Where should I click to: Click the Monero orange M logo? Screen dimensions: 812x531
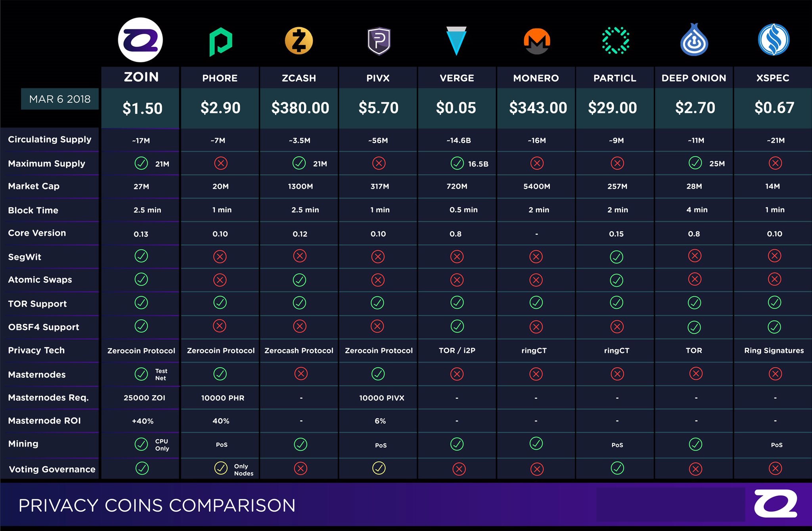536,41
